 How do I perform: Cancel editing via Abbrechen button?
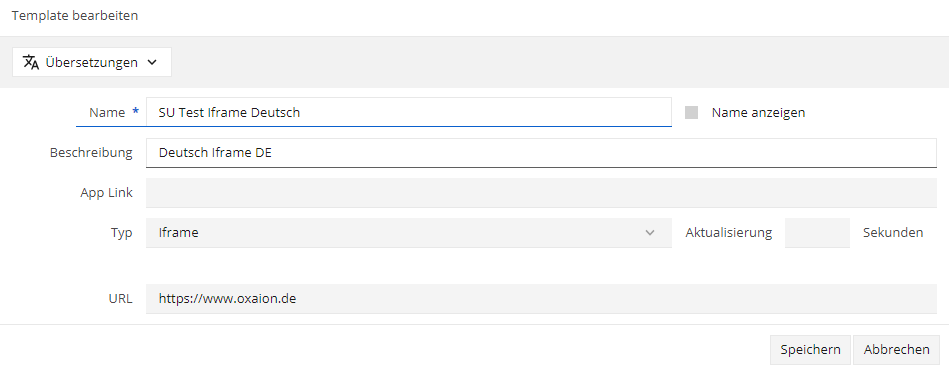click(x=896, y=350)
